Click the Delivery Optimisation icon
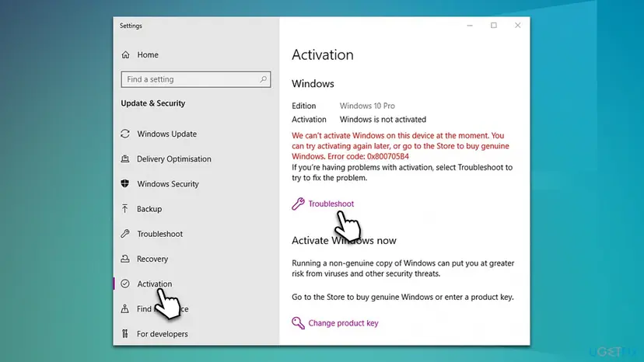This screenshot has width=644, height=362. 125,158
